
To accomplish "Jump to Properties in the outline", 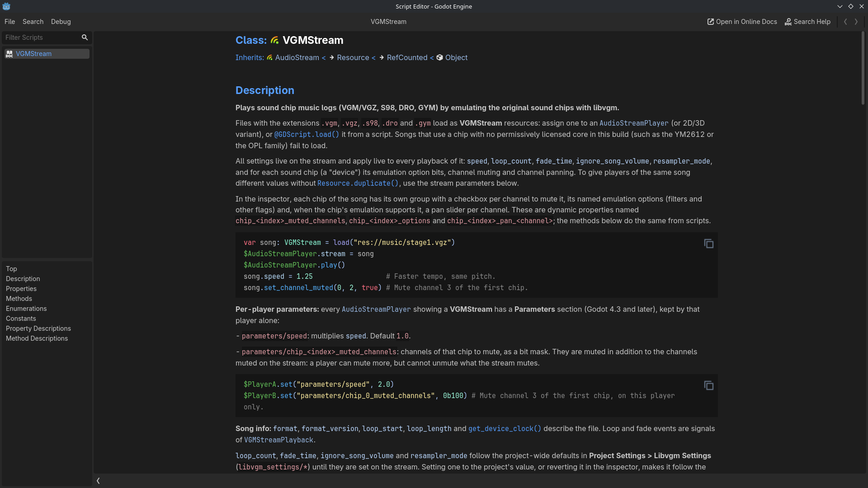I will tap(21, 289).
